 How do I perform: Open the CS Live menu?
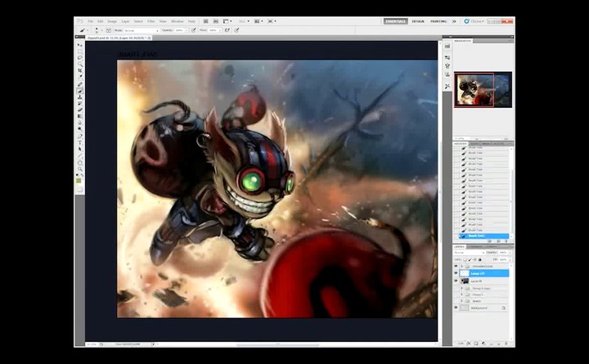(474, 21)
